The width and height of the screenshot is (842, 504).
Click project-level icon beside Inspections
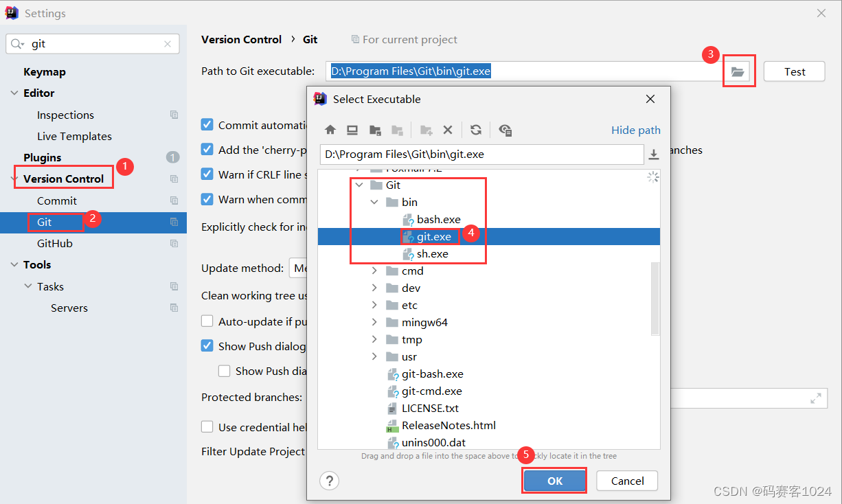point(174,115)
